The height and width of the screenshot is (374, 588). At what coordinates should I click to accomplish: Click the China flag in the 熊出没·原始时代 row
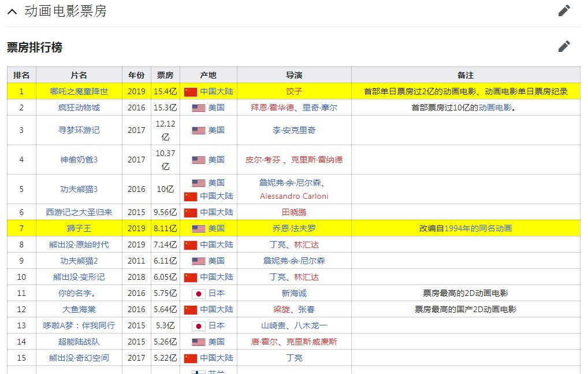tap(191, 245)
